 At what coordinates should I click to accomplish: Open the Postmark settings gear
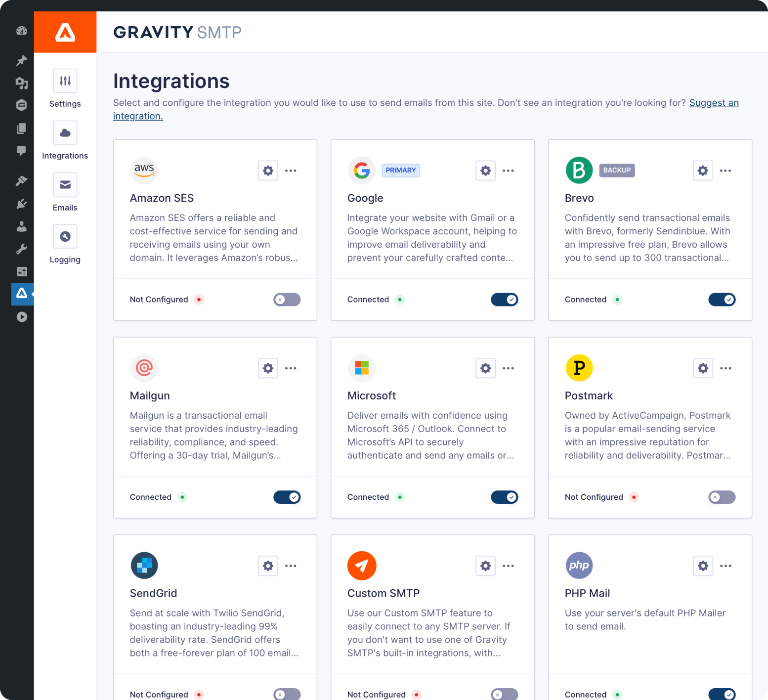click(703, 368)
